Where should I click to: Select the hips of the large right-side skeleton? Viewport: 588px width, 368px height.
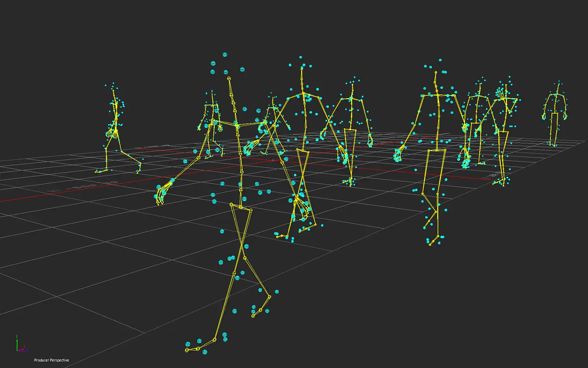[437, 150]
